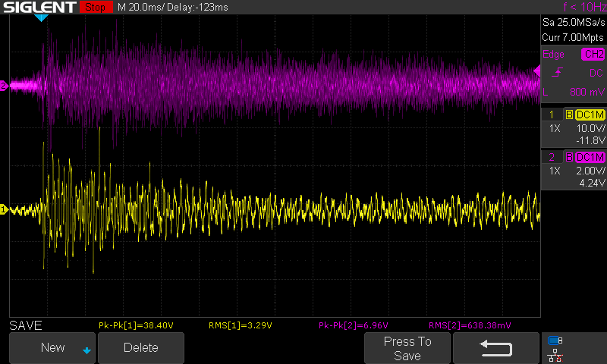
Task: Click channel 1 1X probe setting
Action: click(555, 128)
